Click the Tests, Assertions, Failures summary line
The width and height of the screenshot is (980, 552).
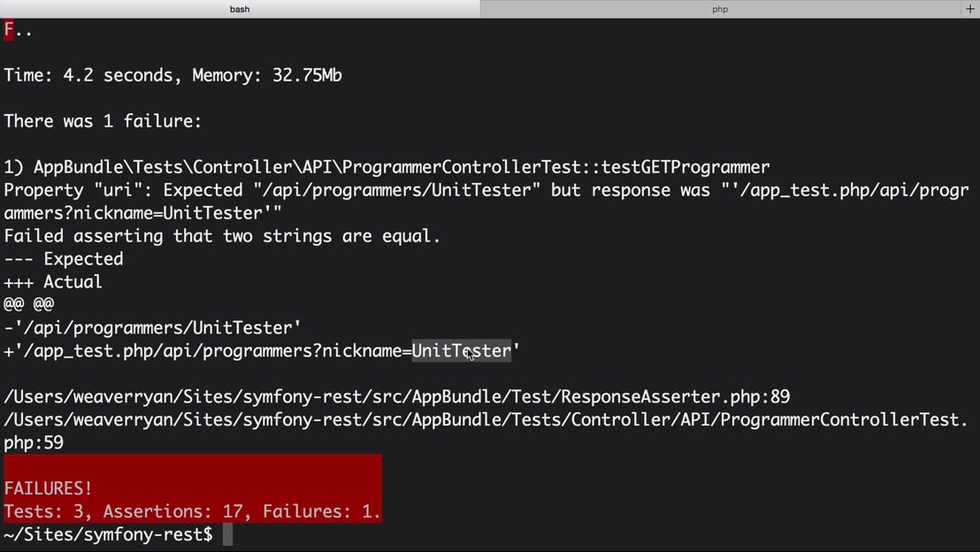coord(192,511)
